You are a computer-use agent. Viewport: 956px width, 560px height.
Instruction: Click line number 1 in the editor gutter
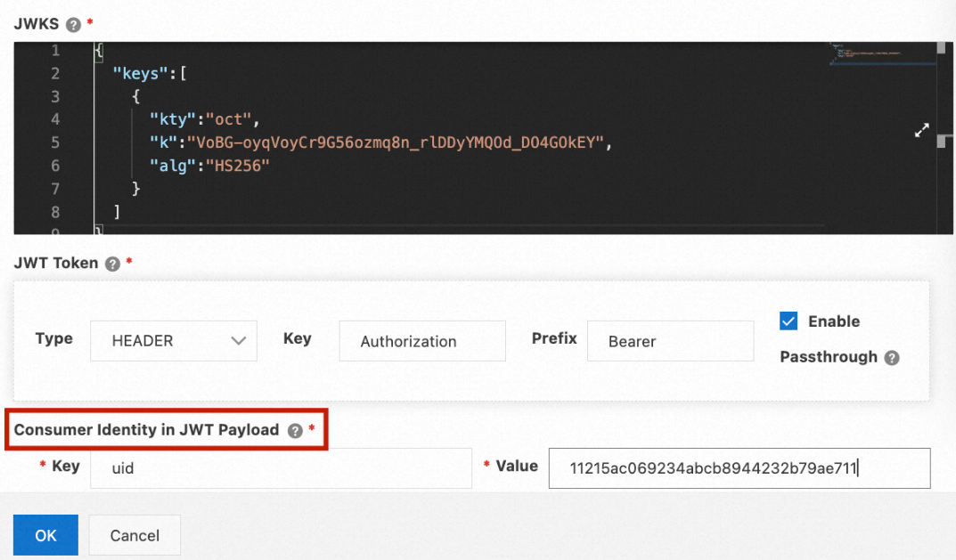(55, 51)
